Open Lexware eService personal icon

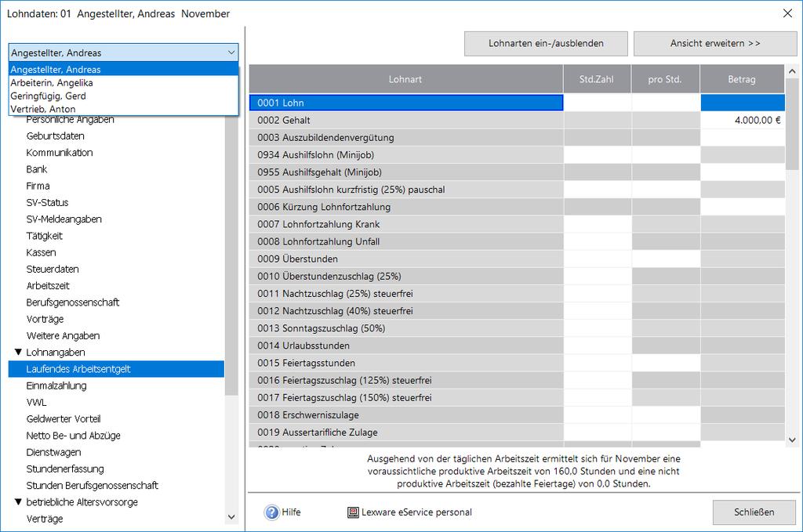[353, 512]
